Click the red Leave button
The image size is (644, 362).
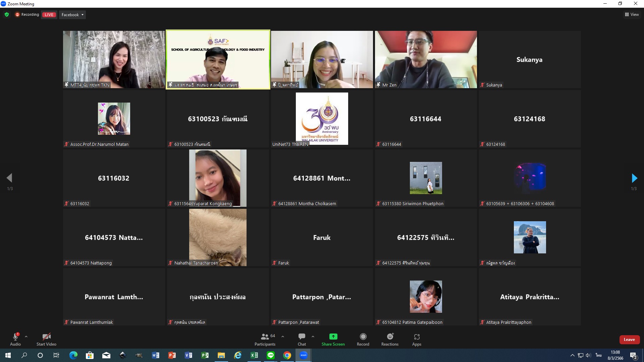tap(629, 340)
